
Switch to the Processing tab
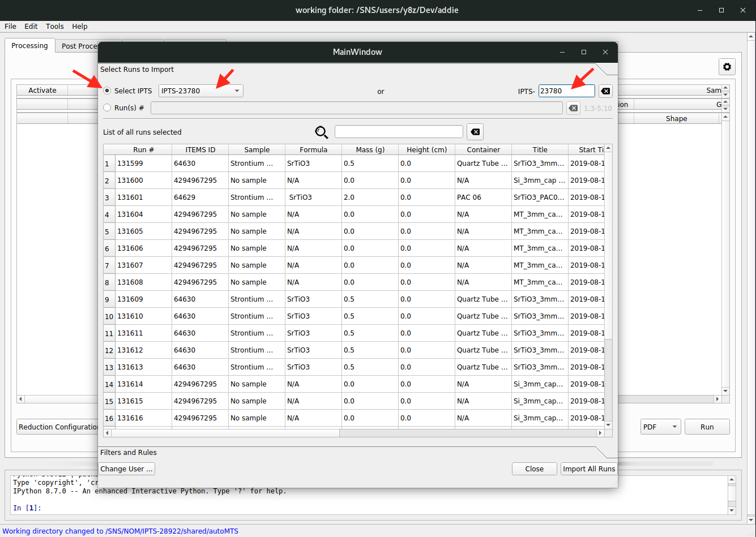click(x=29, y=46)
